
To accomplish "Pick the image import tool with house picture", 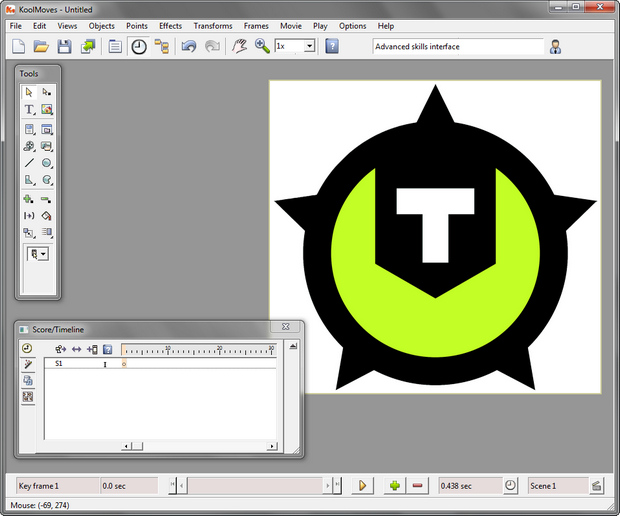I will point(47,109).
